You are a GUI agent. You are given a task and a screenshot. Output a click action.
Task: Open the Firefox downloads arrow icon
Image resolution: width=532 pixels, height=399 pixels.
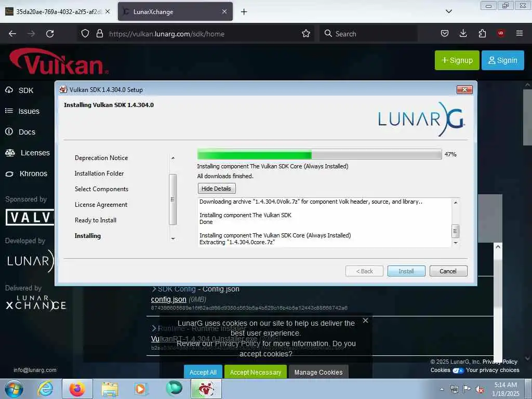[x=463, y=33]
